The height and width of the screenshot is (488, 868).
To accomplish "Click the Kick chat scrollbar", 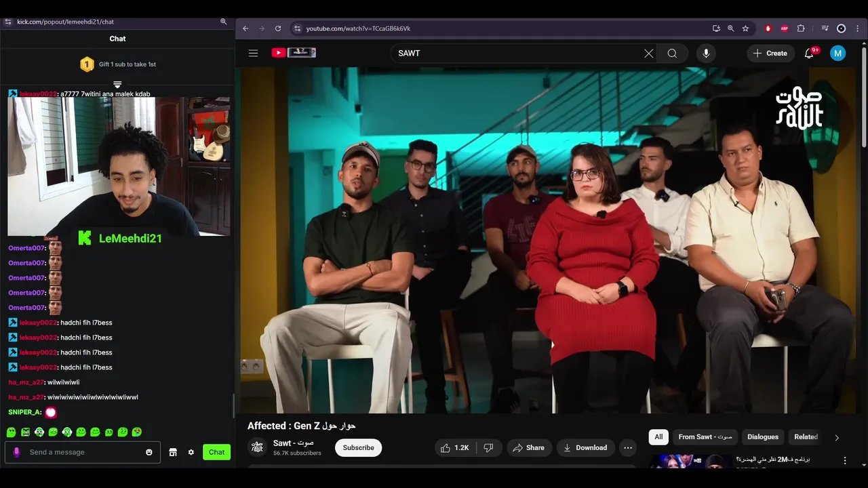I will point(233,407).
